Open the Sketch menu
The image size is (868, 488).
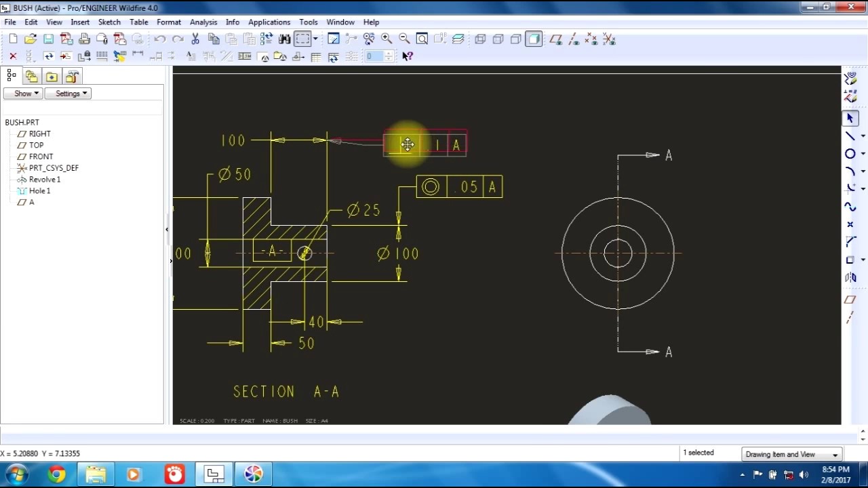[x=109, y=22]
